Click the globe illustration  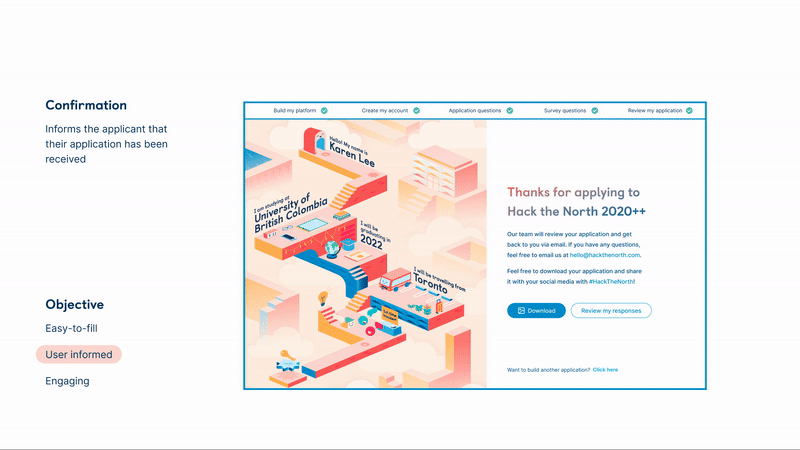coord(332,249)
